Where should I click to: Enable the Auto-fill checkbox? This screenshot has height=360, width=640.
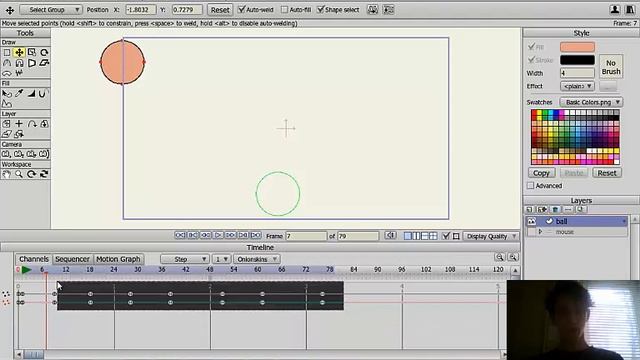(x=284, y=9)
